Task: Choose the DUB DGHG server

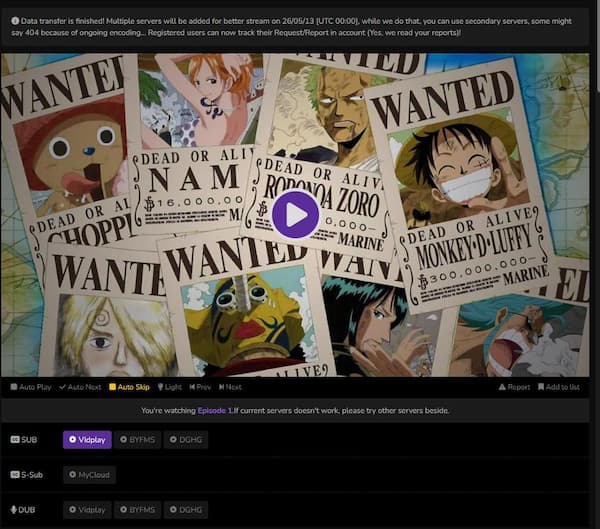Action: click(186, 510)
